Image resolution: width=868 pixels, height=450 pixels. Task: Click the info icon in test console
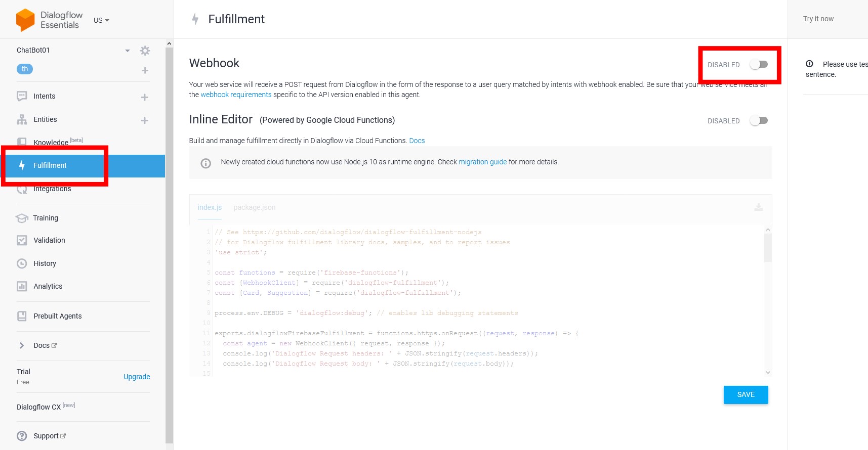coord(809,64)
